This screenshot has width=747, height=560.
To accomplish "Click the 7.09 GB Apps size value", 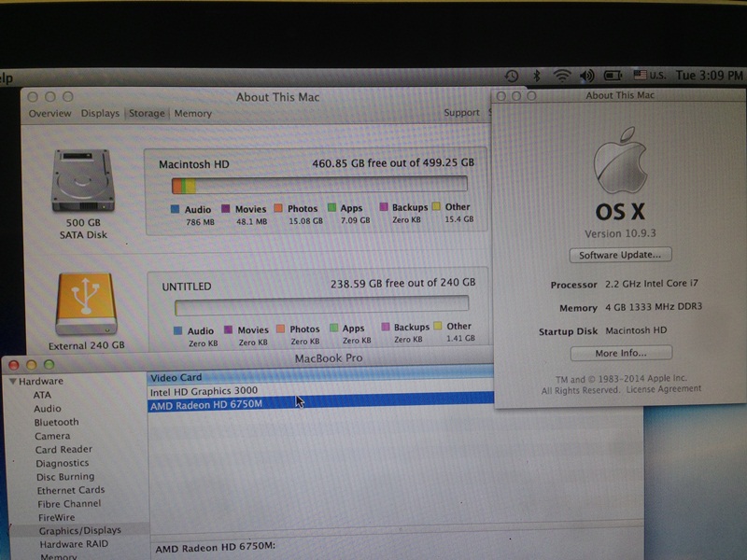I will click(356, 220).
